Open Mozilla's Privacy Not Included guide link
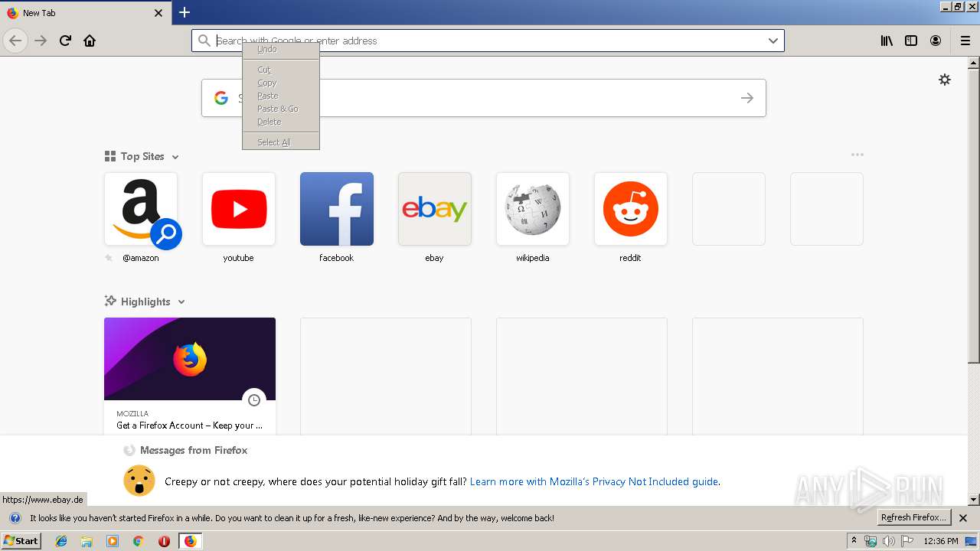 [x=594, y=481]
